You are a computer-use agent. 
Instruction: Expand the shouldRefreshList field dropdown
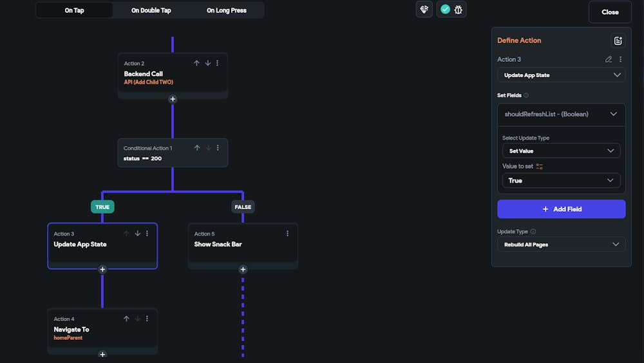[x=561, y=114]
